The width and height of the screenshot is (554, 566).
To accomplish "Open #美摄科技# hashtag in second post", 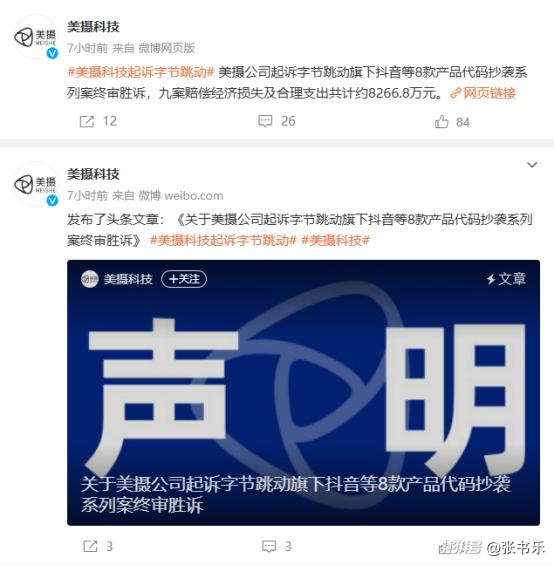I will (x=335, y=240).
